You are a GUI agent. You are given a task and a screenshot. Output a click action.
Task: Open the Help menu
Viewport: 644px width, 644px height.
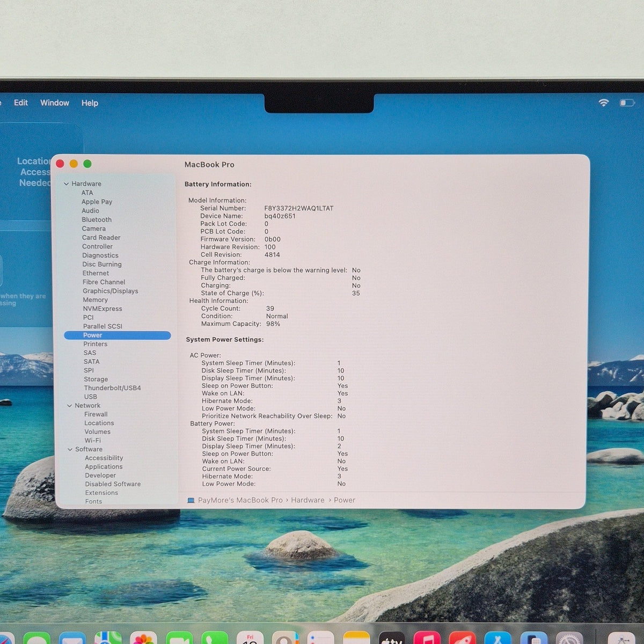tap(90, 103)
